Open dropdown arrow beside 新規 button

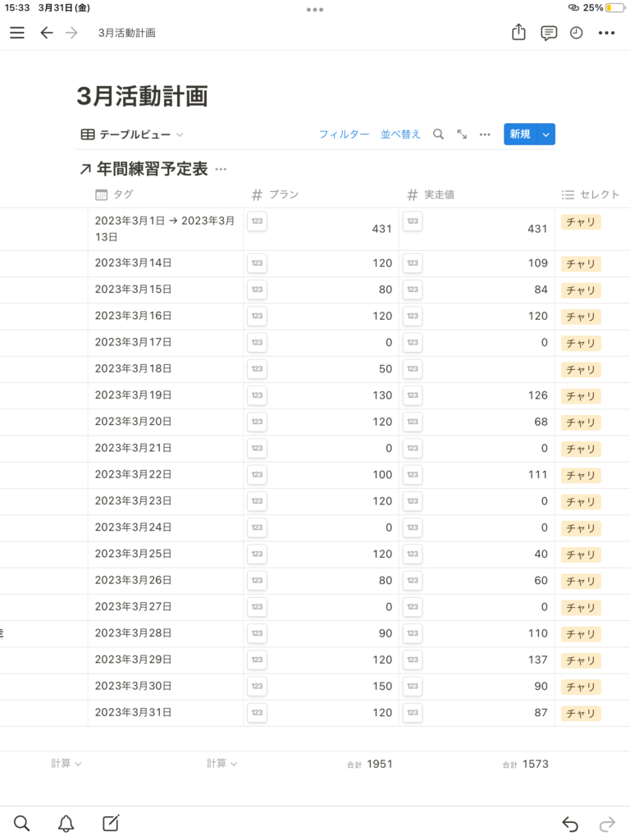point(547,135)
